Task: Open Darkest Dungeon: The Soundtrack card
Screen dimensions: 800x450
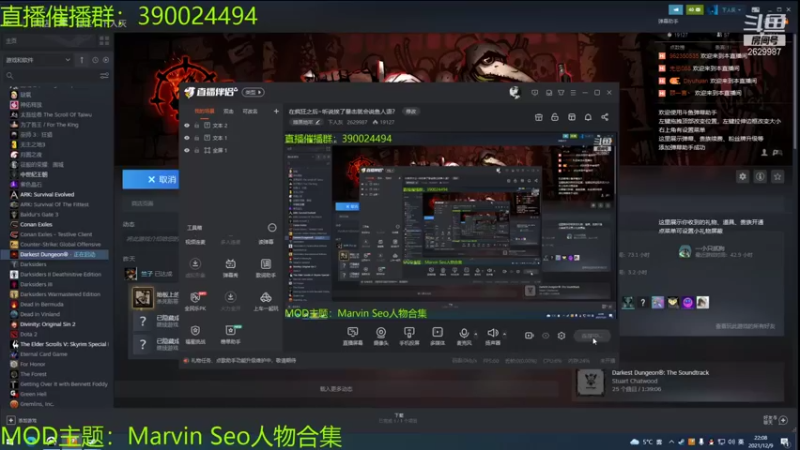Action: [x=679, y=381]
